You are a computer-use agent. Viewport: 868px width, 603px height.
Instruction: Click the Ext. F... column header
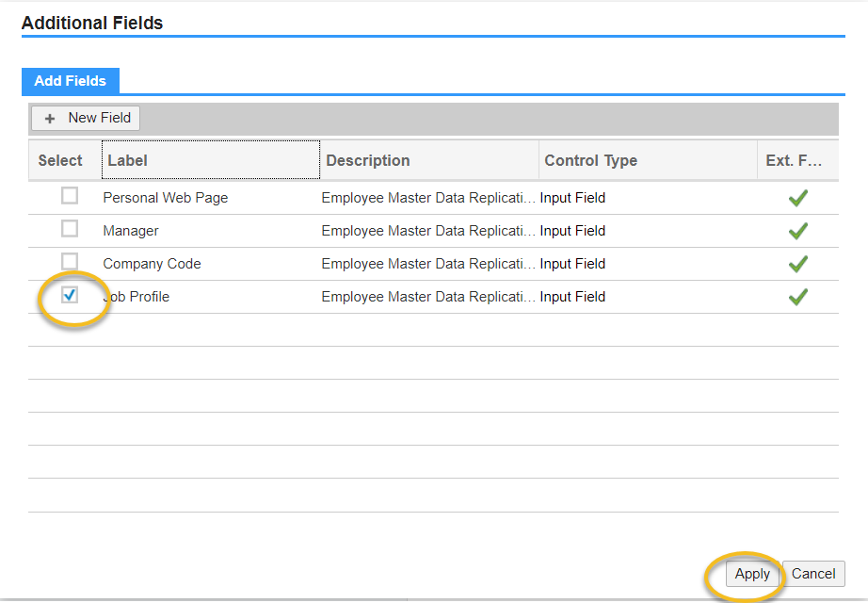pos(791,160)
